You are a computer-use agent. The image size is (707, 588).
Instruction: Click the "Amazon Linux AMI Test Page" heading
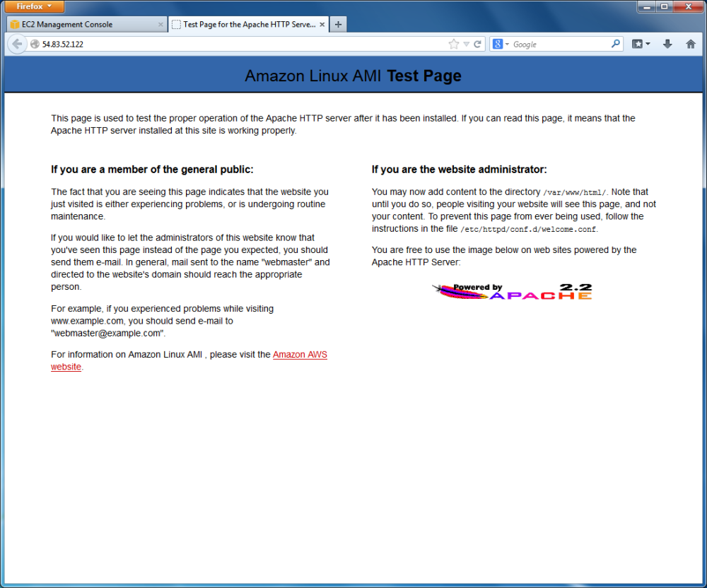click(353, 76)
